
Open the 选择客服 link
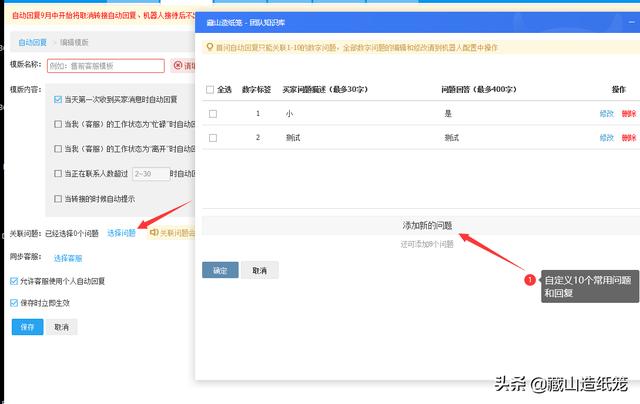(68, 258)
